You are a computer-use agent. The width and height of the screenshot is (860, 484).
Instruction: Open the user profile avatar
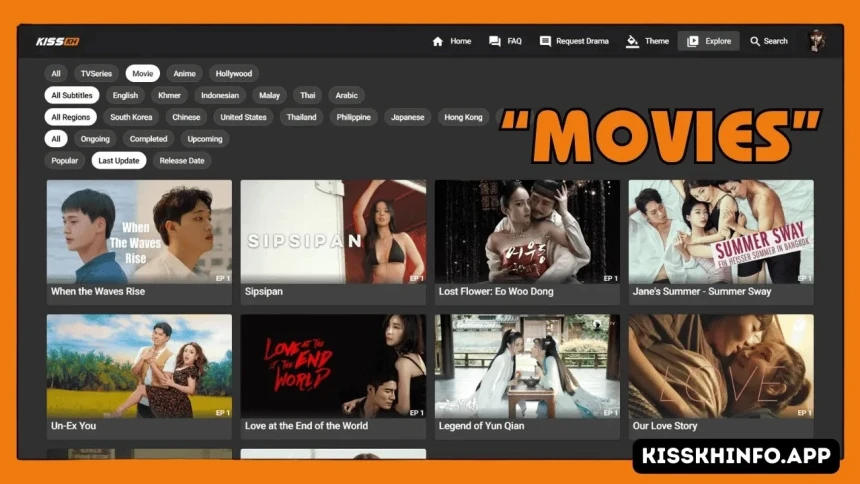[x=817, y=41]
